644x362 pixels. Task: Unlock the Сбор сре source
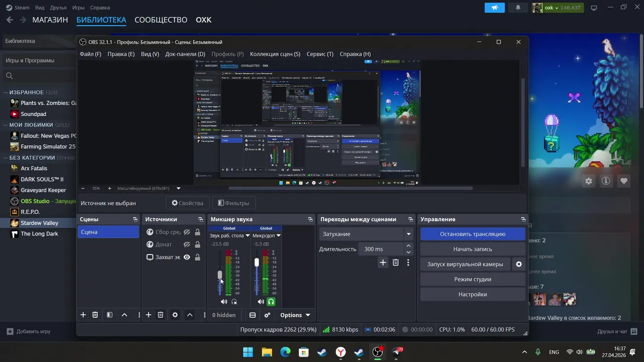[197, 232]
